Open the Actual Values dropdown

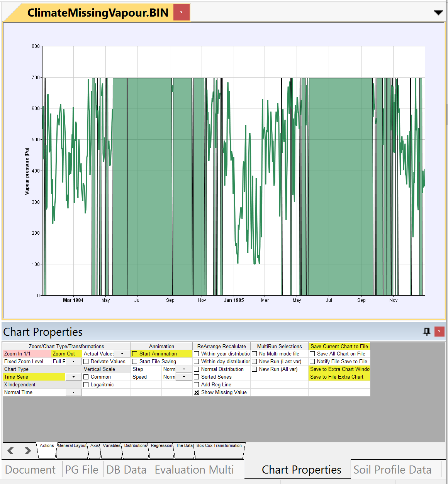(x=122, y=354)
